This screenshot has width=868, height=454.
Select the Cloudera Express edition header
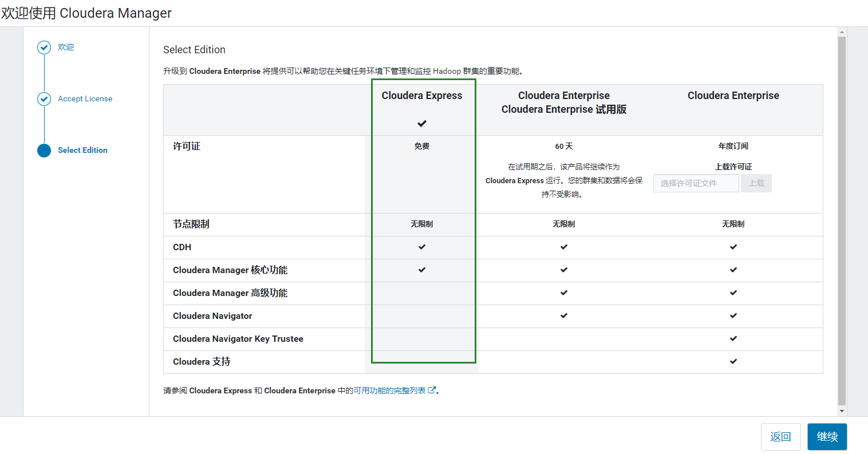coord(422,96)
